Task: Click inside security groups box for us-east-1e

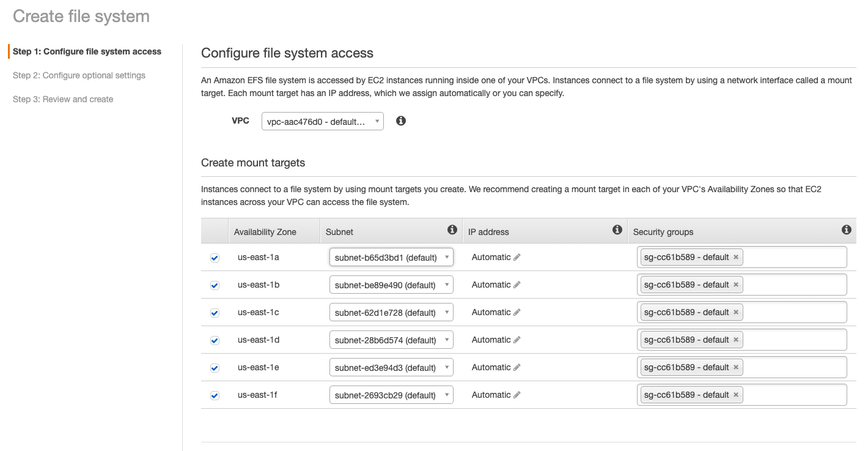Action: click(793, 367)
